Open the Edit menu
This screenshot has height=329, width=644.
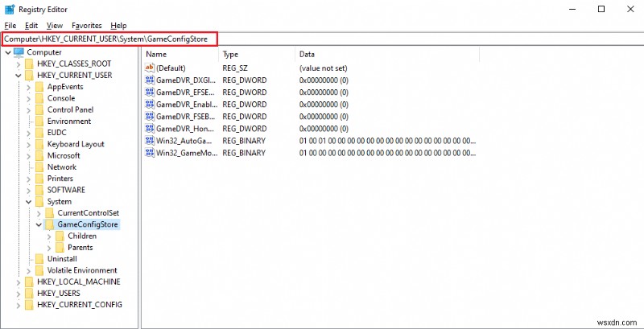[x=31, y=26]
